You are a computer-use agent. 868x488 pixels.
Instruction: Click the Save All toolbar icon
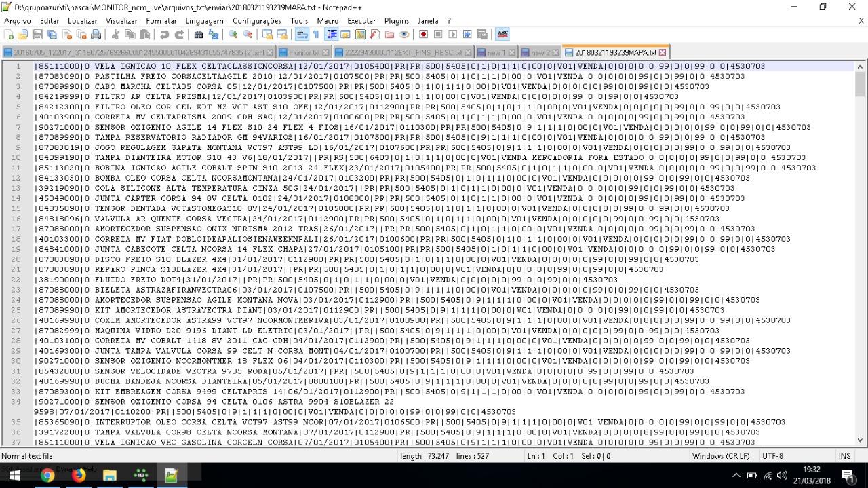[52, 35]
